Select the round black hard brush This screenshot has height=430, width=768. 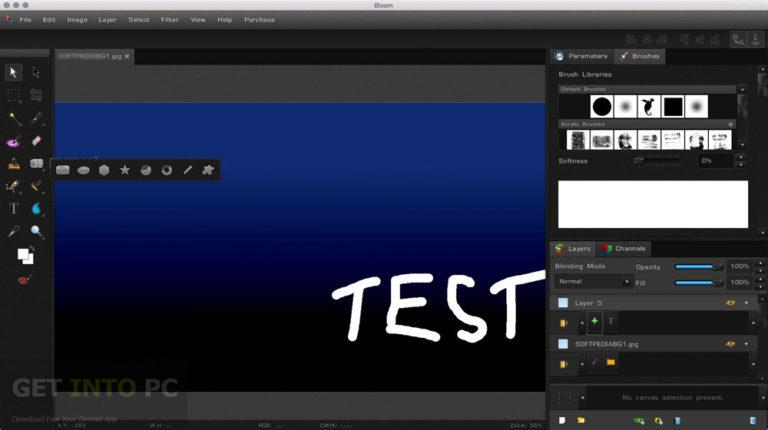tap(601, 106)
